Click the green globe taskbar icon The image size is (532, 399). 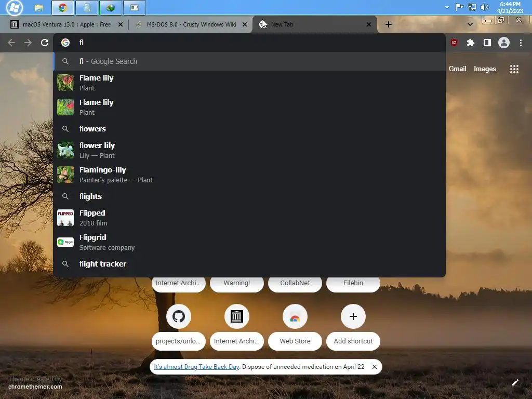(x=111, y=8)
